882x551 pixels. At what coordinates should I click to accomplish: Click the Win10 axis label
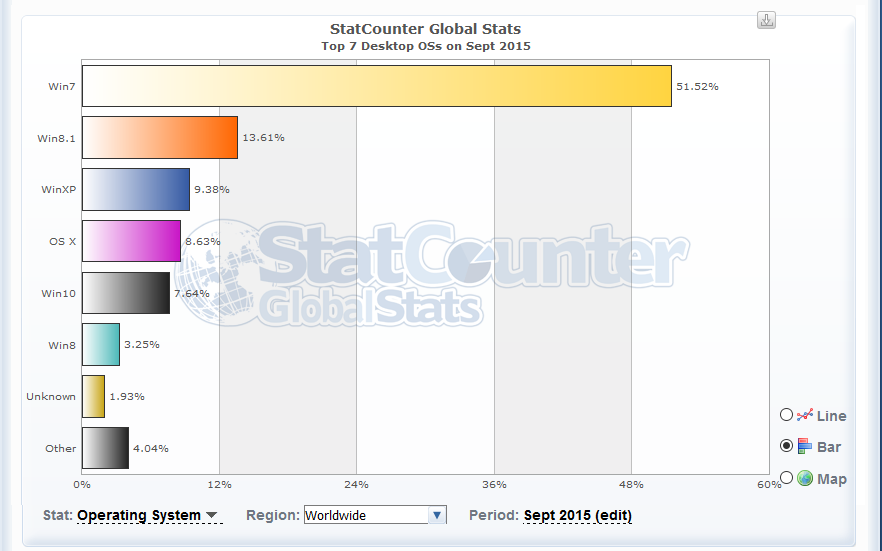pyautogui.click(x=58, y=293)
